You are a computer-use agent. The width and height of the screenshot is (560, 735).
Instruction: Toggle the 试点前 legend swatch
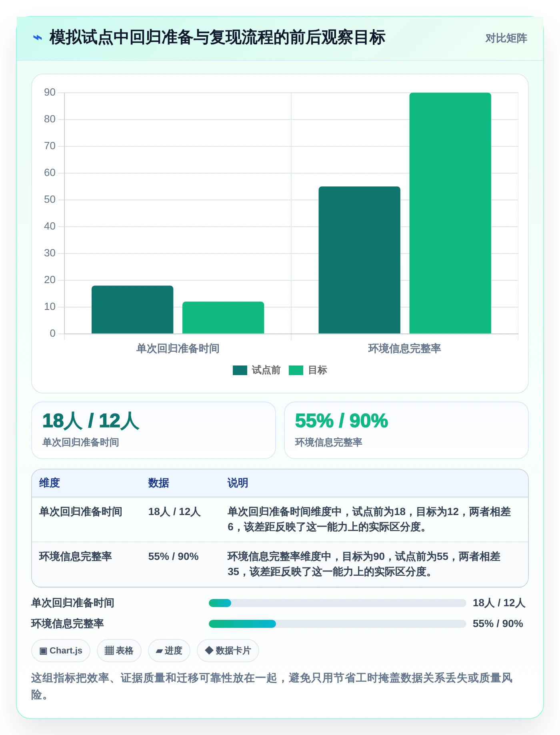point(240,370)
